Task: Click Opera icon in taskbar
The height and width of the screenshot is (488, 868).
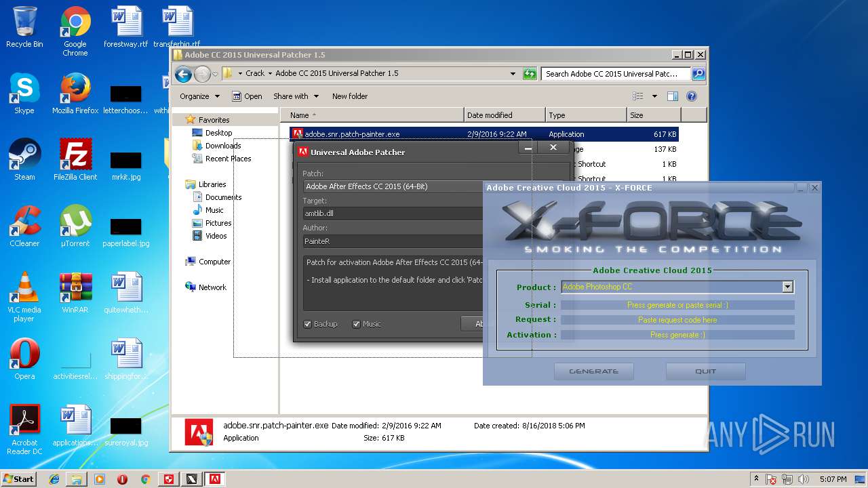Action: coord(123,479)
